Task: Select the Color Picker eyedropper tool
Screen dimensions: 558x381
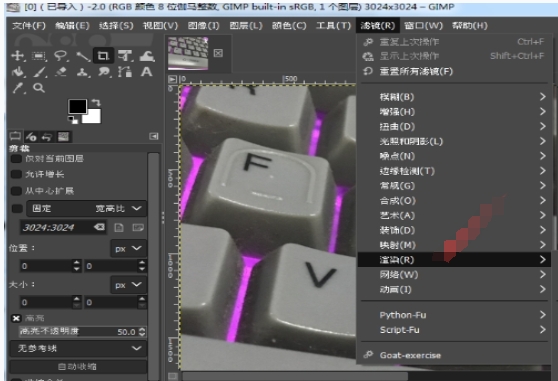Action: (17, 88)
